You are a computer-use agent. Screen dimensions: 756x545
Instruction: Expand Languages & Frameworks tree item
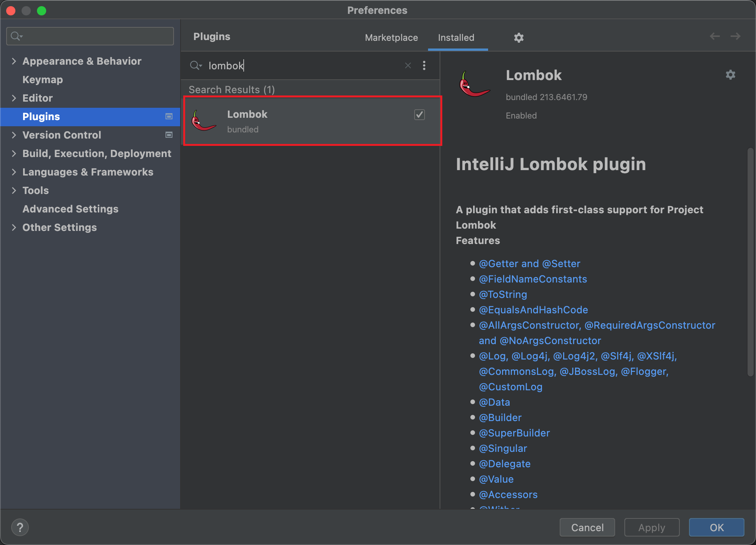coord(14,172)
